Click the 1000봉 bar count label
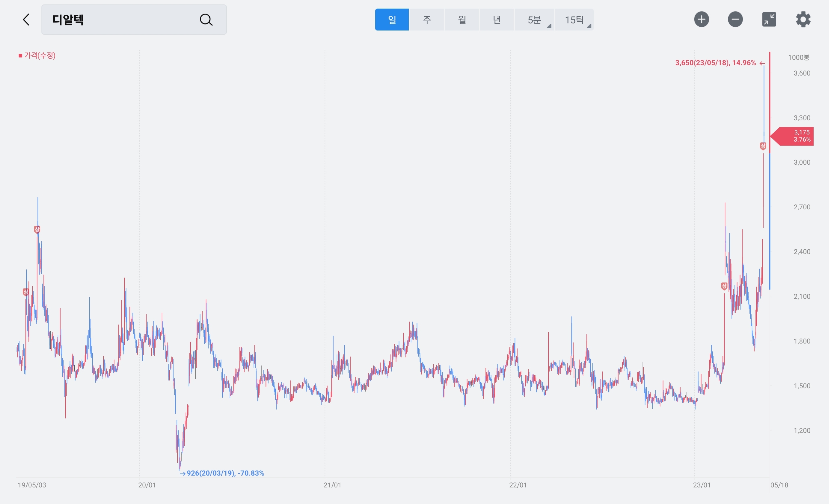The width and height of the screenshot is (829, 504). click(799, 57)
